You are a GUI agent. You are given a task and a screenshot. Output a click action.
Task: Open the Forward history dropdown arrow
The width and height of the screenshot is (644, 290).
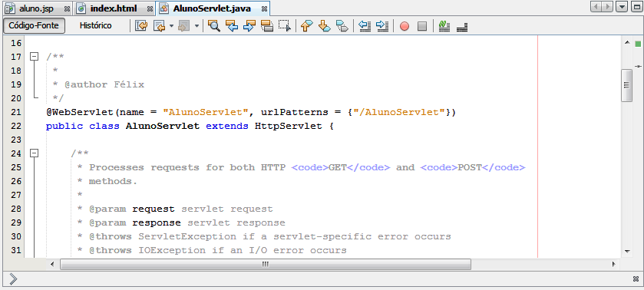coord(197,26)
